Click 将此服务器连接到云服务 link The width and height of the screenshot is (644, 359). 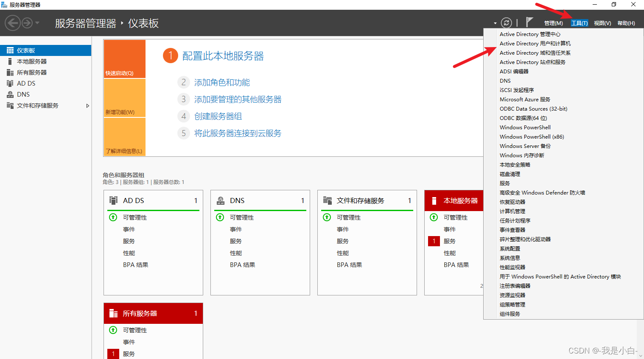click(x=238, y=134)
